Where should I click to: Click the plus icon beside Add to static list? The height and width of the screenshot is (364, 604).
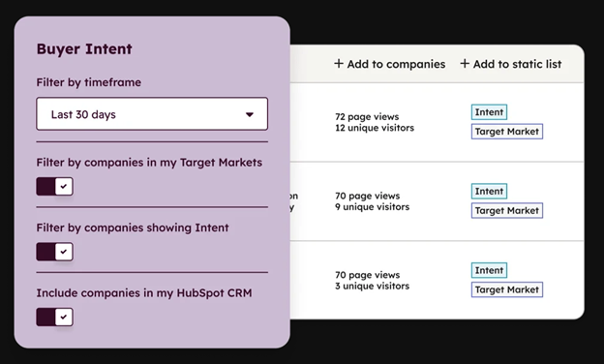coord(465,64)
